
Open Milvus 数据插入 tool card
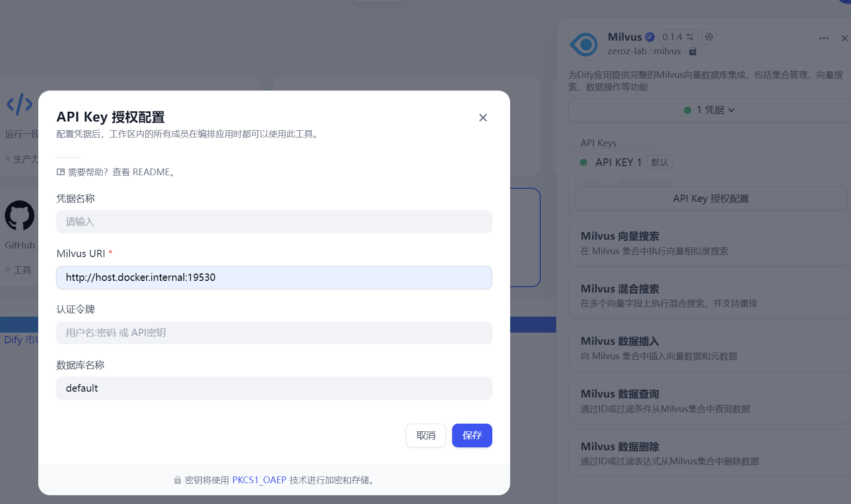tap(710, 348)
